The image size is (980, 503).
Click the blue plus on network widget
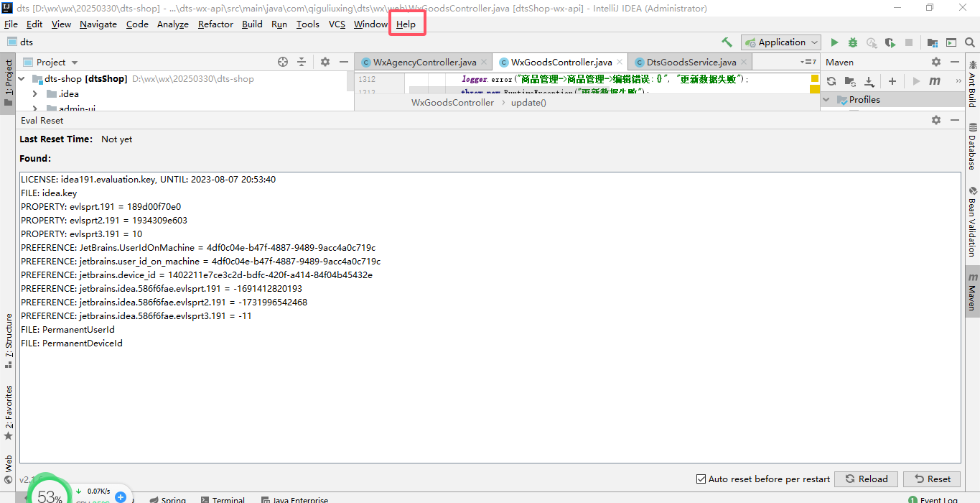(121, 497)
